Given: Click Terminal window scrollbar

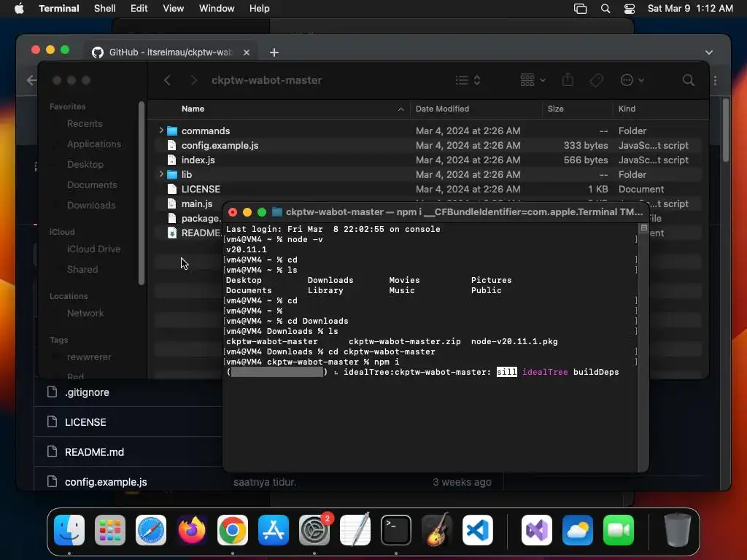Looking at the screenshot, I should pos(643,346).
